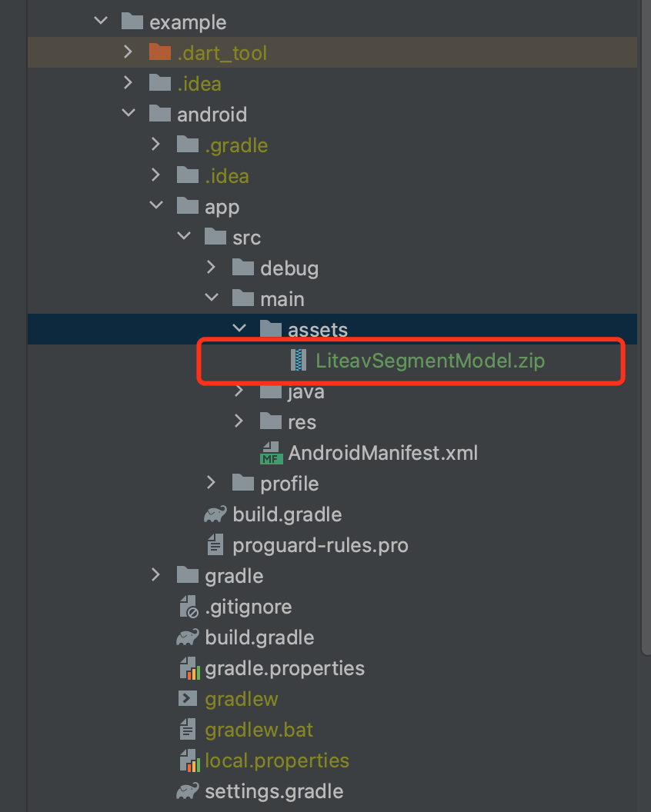The width and height of the screenshot is (651, 812).
Task: Select the root-level build.gradle file
Action: [x=259, y=637]
